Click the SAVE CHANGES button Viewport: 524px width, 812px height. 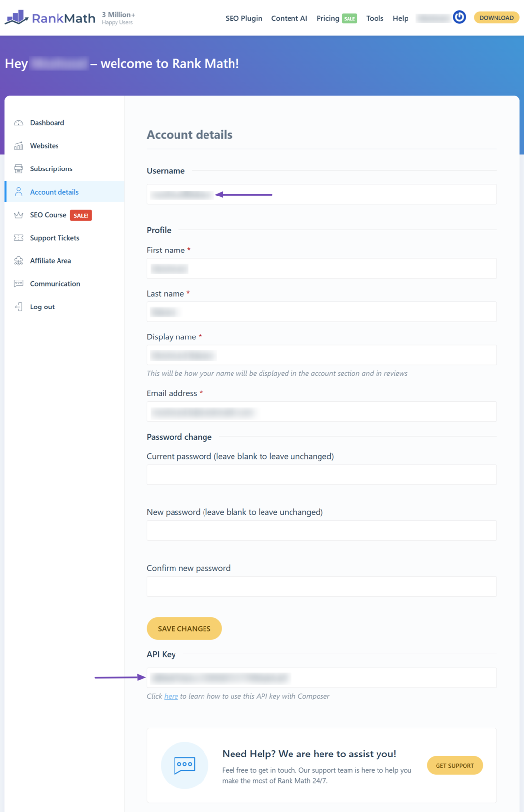tap(184, 629)
